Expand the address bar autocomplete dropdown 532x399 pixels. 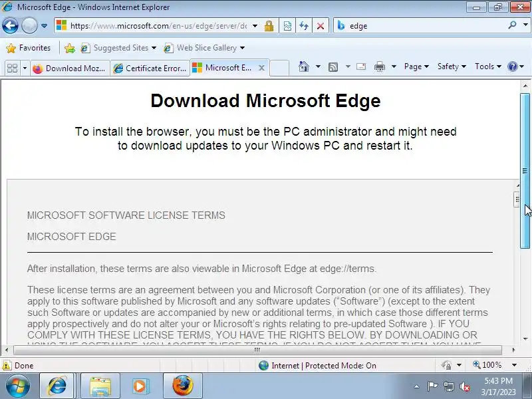pos(255,26)
